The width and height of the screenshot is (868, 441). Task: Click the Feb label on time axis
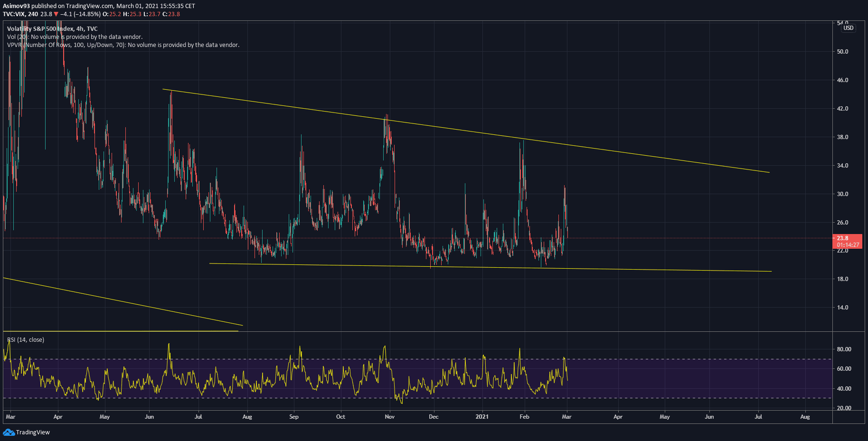pyautogui.click(x=524, y=417)
